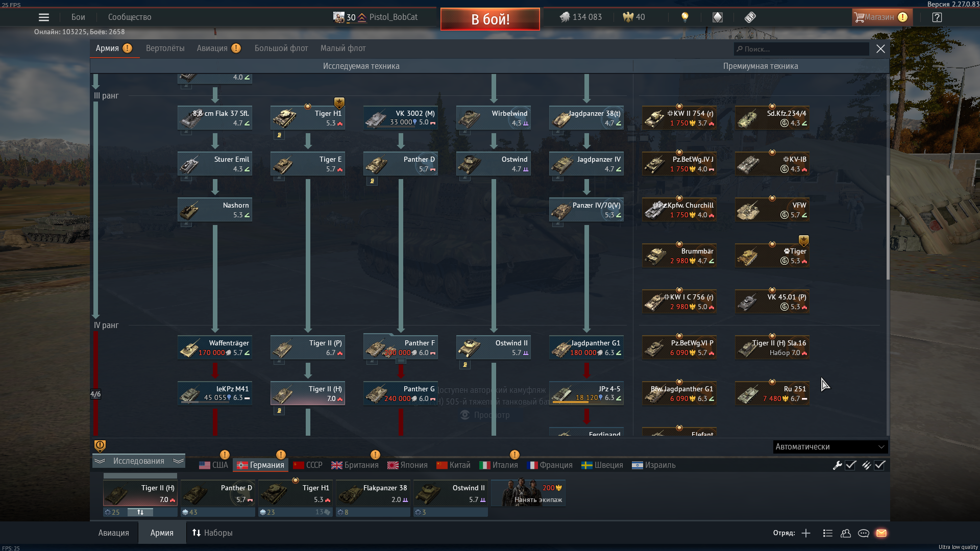Click the wrench auto-repair icon

837,465
